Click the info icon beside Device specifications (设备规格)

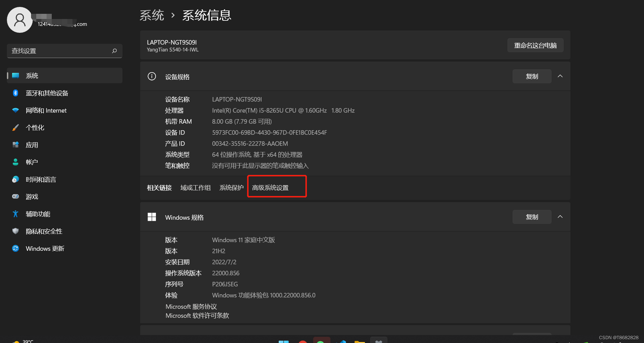[152, 76]
